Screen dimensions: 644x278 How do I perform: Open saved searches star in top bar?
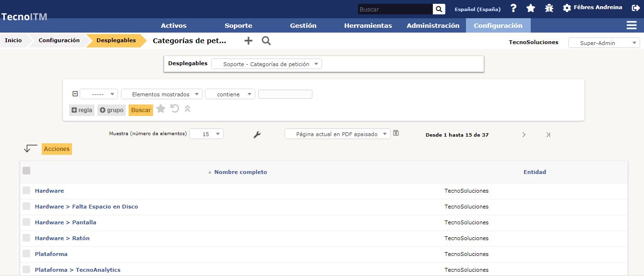(531, 8)
